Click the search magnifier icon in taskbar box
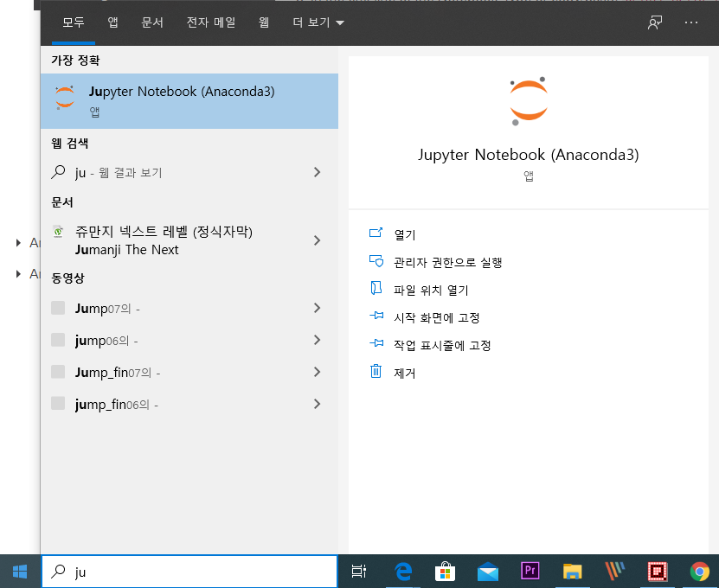 tap(58, 571)
